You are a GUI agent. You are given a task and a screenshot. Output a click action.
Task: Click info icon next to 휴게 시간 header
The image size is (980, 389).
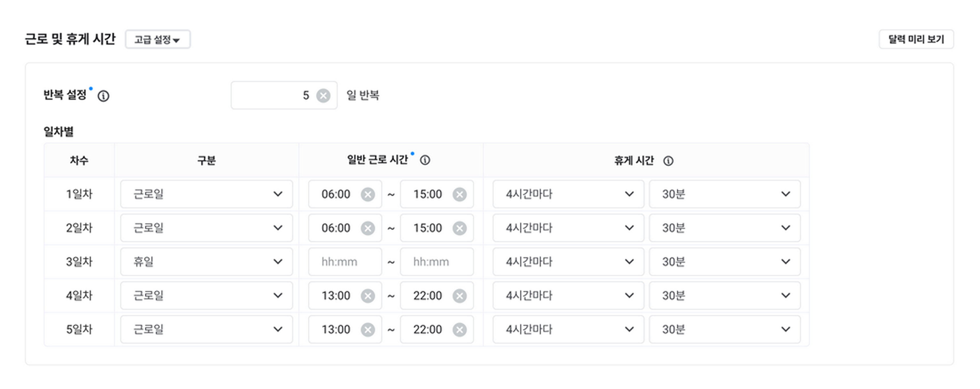(668, 161)
